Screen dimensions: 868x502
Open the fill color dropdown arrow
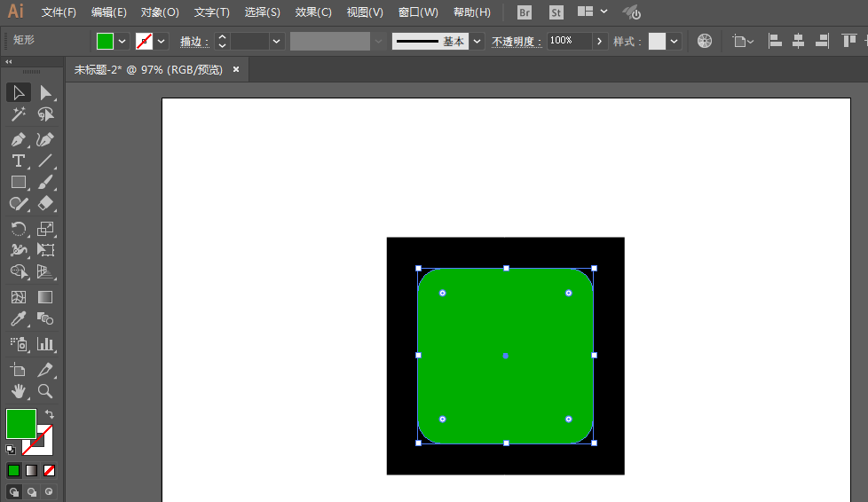click(122, 42)
